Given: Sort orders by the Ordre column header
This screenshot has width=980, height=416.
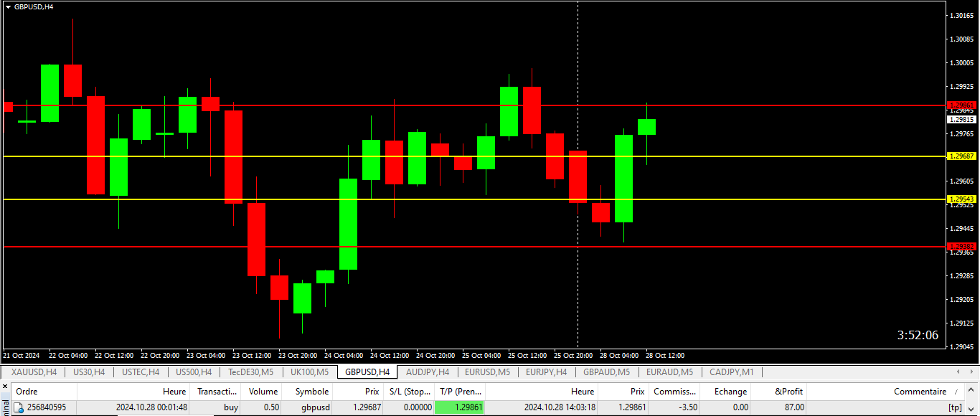Looking at the screenshot, I should (44, 392).
